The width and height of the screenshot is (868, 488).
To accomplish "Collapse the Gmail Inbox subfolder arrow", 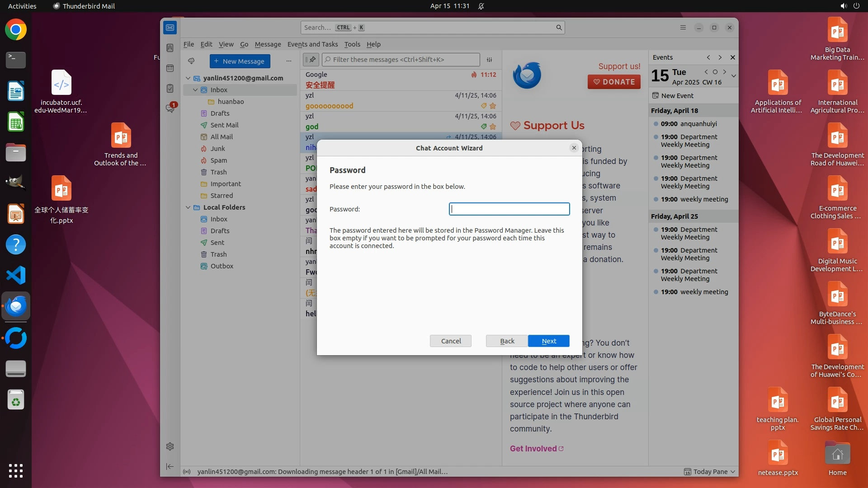I will click(195, 90).
